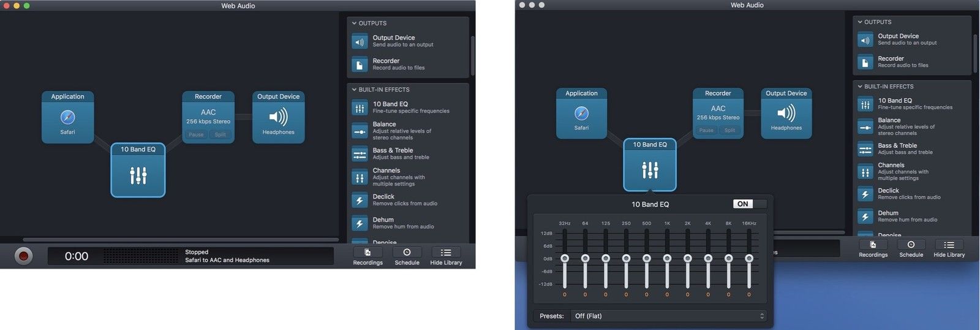Click Split on the left window's Recorder block
Image resolution: width=980 pixels, height=330 pixels.
pos(220,135)
